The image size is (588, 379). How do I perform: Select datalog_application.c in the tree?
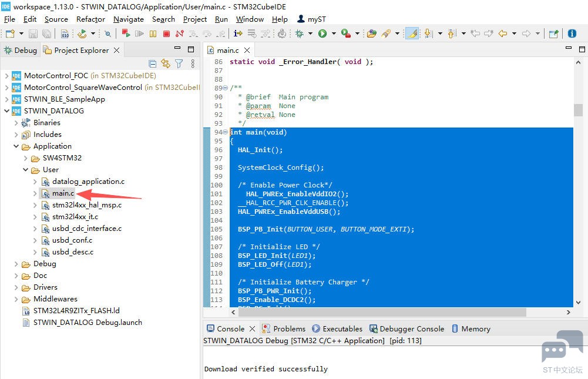pos(88,182)
